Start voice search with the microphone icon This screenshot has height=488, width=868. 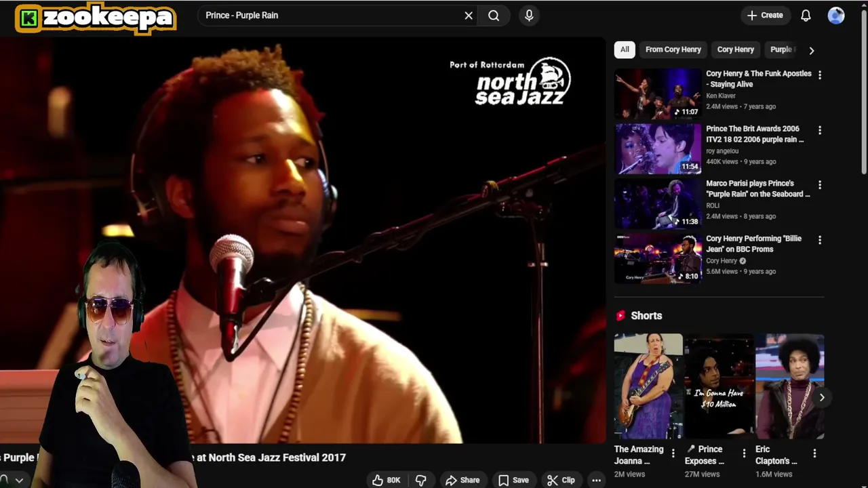click(529, 16)
